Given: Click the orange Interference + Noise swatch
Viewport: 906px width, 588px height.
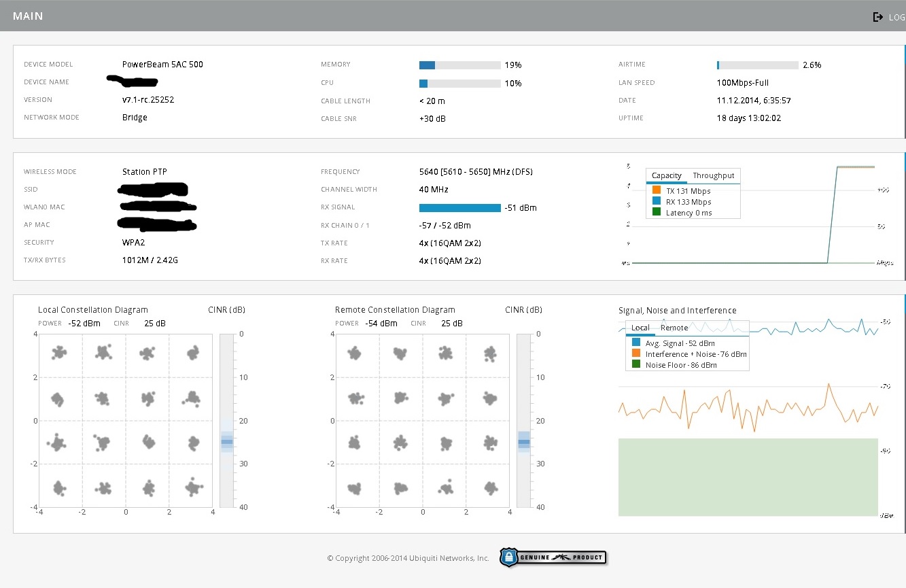Looking at the screenshot, I should tap(636, 353).
